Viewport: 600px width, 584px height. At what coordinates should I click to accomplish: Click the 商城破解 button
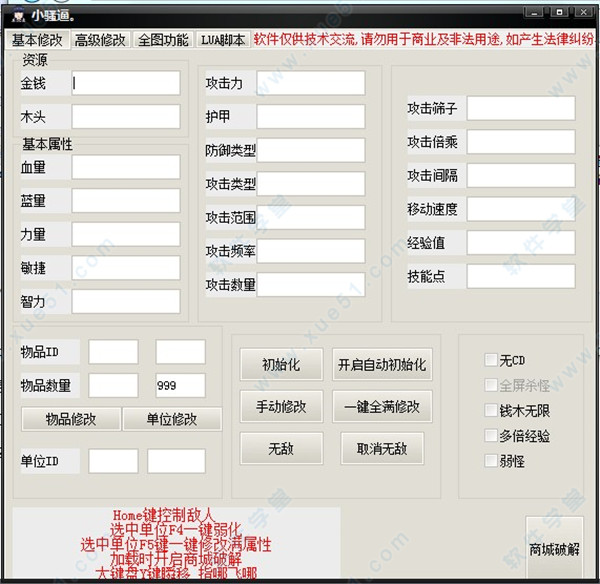coord(554,550)
